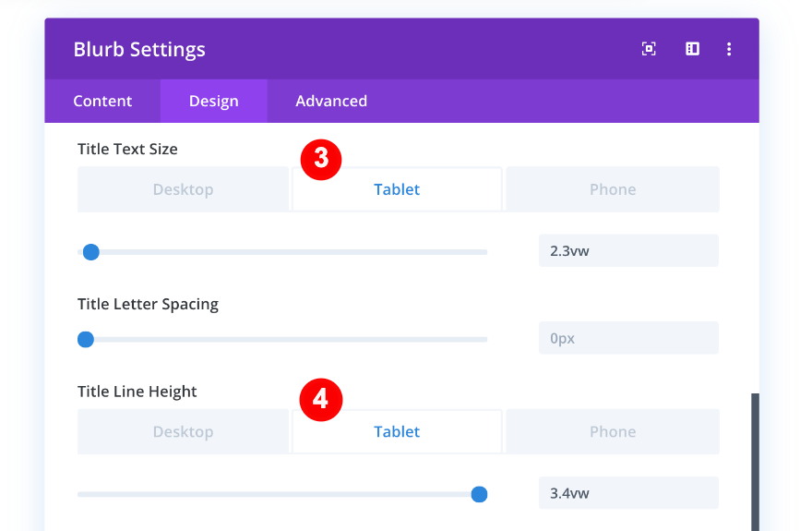
Task: Select Phone for Title Line Height
Action: pos(613,432)
